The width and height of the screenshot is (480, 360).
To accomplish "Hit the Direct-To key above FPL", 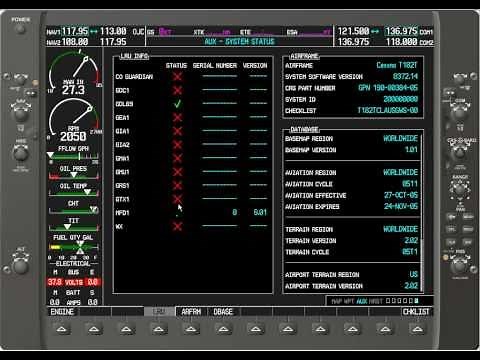I will point(452,217).
